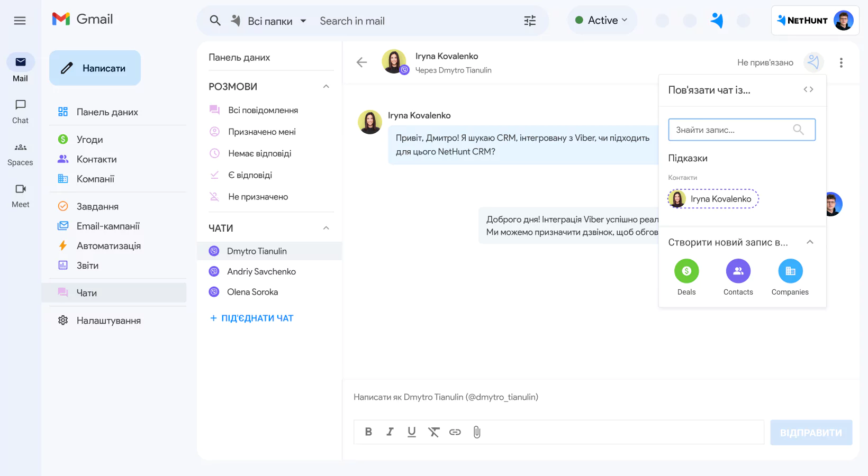Click the link-to-record NetHunt icon
This screenshot has height=476, width=868.
(x=813, y=62)
